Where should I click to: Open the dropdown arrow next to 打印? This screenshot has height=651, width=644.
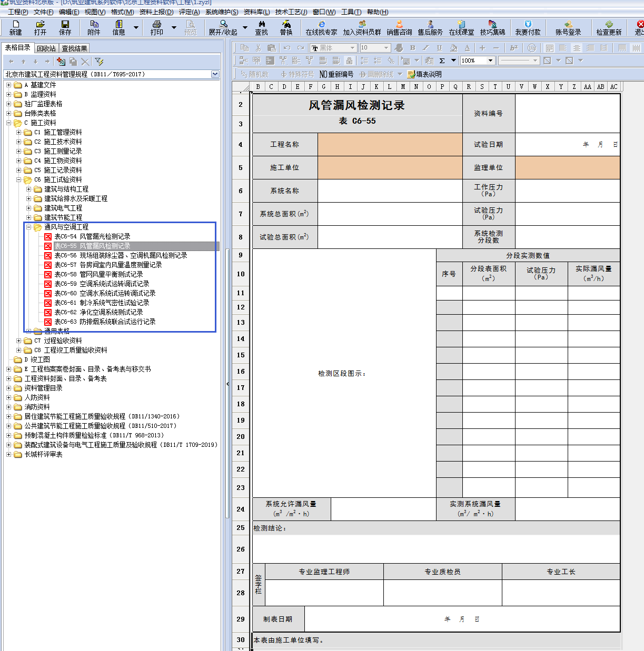(x=174, y=27)
